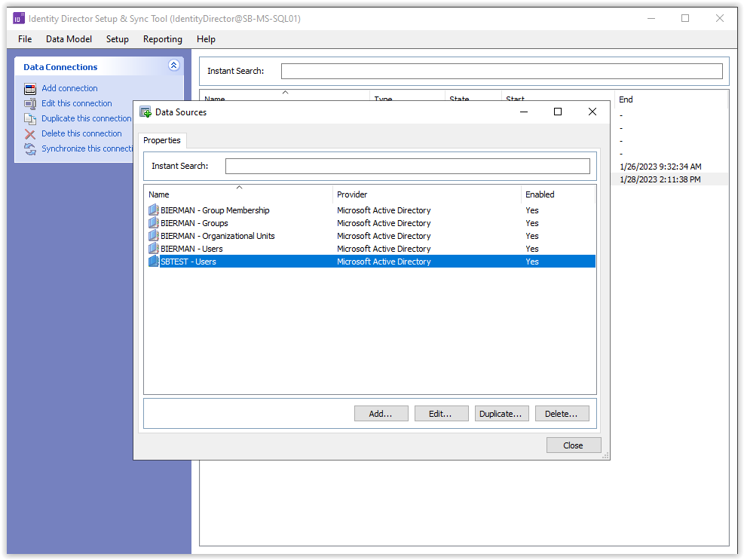The image size is (744, 560).
Task: Click Yes in BIERMAN - Groups row
Action: tap(532, 223)
